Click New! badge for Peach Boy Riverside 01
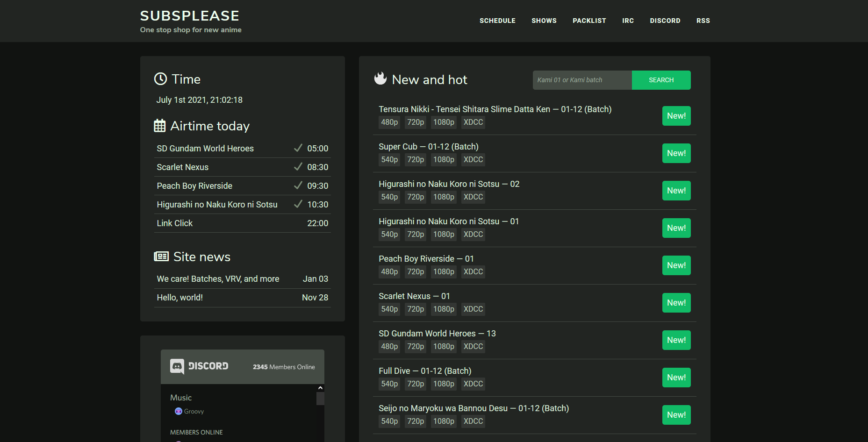Screen dimensions: 868x442 [676, 265]
